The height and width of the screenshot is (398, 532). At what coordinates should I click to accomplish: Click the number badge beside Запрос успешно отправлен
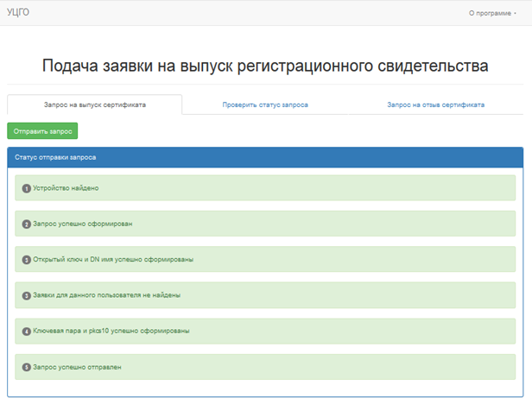(27, 367)
